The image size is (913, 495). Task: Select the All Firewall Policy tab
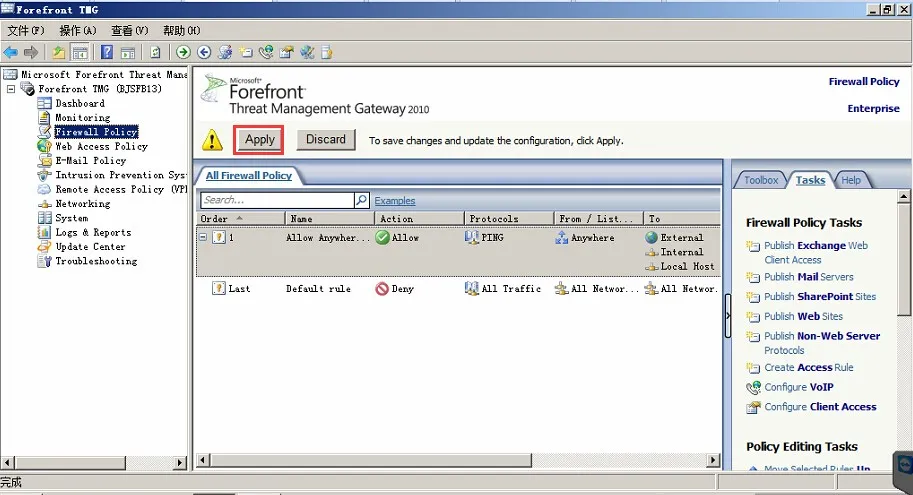249,175
